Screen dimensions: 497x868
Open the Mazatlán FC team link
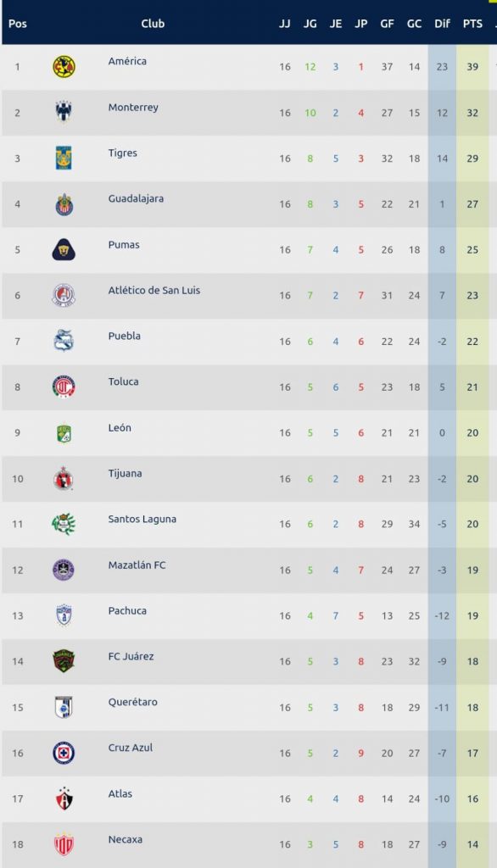137,565
